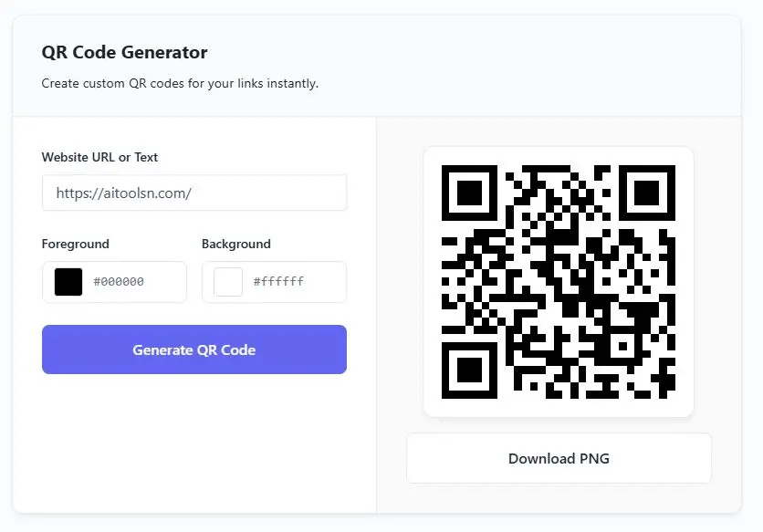This screenshot has width=763, height=532.
Task: Focus the field showing https://aitoolsn.com/
Action: pos(193,193)
